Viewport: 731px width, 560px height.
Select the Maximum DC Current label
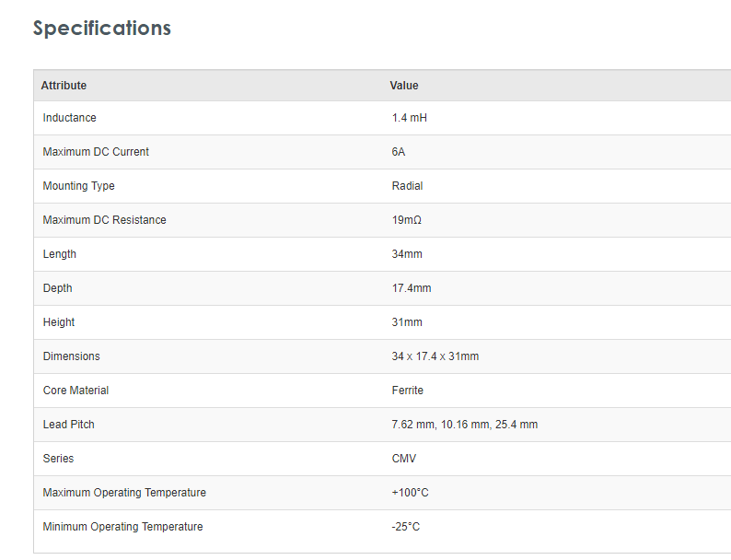96,152
